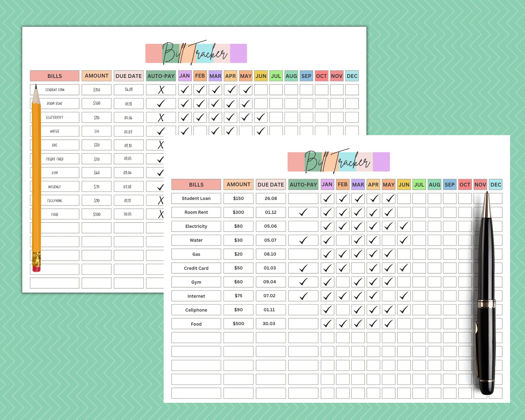Uncheck Food FEB box on front sheet
This screenshot has height=420, width=525.
(343, 323)
